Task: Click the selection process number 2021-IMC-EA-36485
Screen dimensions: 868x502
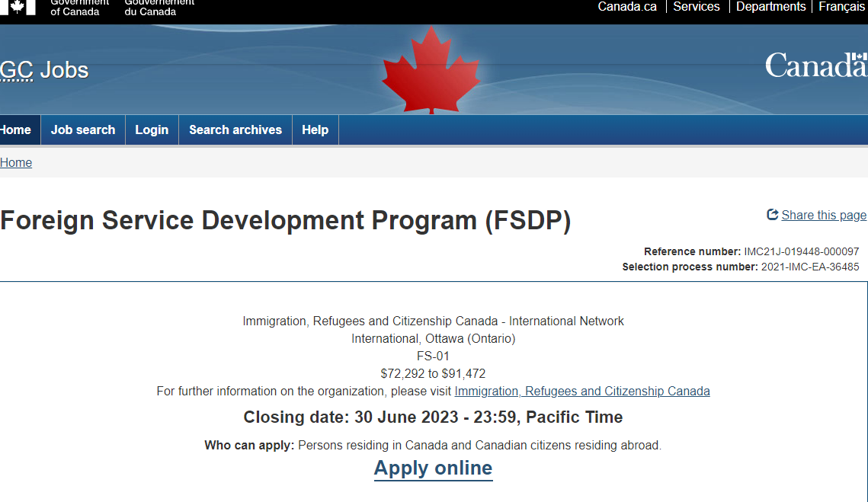Action: click(810, 267)
